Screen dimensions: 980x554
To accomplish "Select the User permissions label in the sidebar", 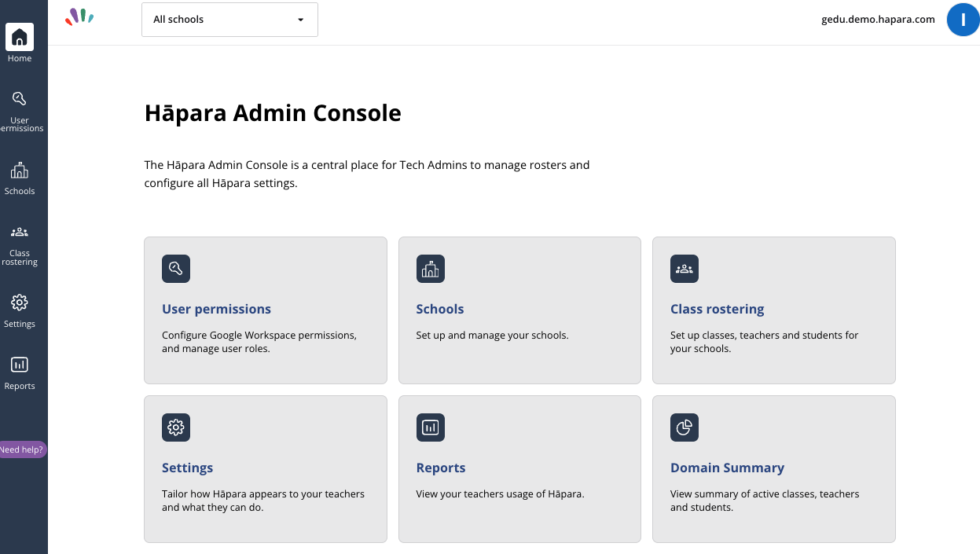I will click(21, 124).
